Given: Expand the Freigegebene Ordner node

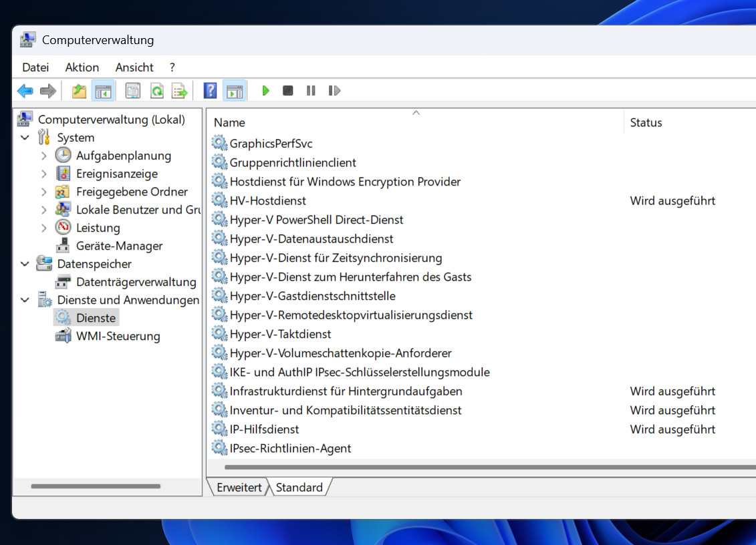Looking at the screenshot, I should [x=44, y=192].
